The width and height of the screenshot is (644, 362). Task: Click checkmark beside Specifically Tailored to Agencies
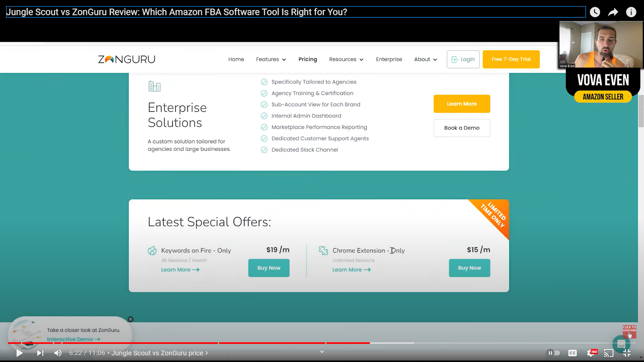click(264, 82)
